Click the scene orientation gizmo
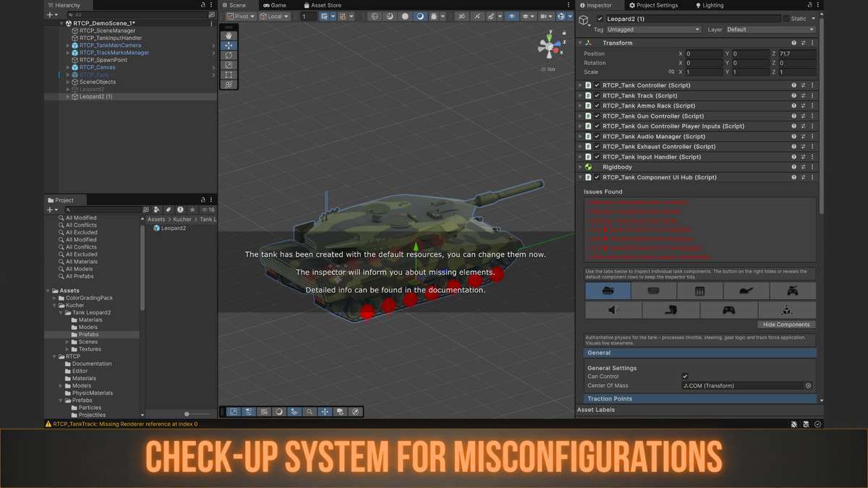The height and width of the screenshot is (488, 868). point(550,47)
